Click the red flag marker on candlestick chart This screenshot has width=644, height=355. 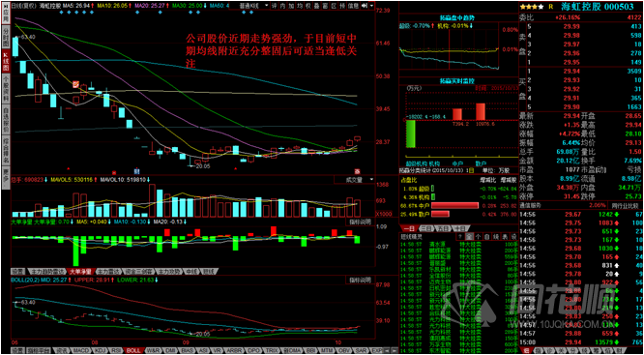(76, 84)
